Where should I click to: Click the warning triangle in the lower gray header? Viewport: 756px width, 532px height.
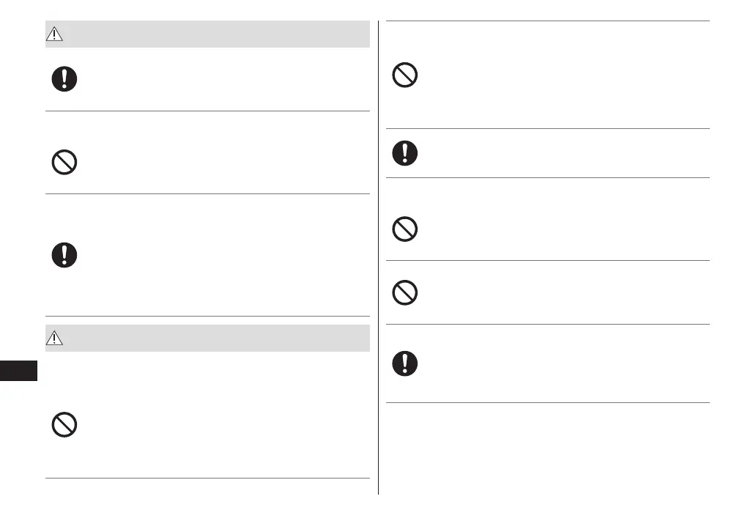(56, 338)
